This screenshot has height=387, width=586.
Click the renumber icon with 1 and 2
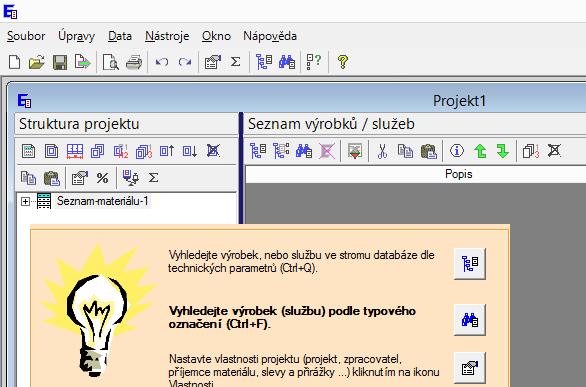coord(121,151)
